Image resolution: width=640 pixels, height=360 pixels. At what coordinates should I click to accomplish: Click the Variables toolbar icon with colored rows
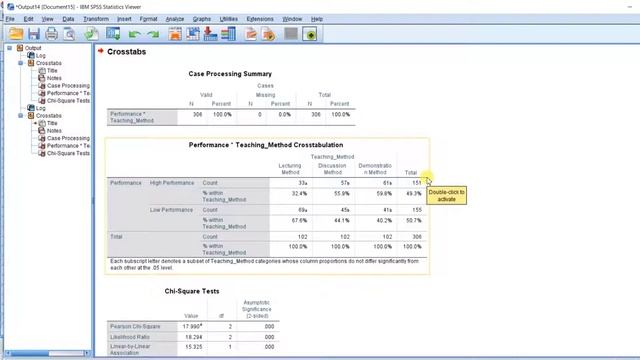pos(229,34)
